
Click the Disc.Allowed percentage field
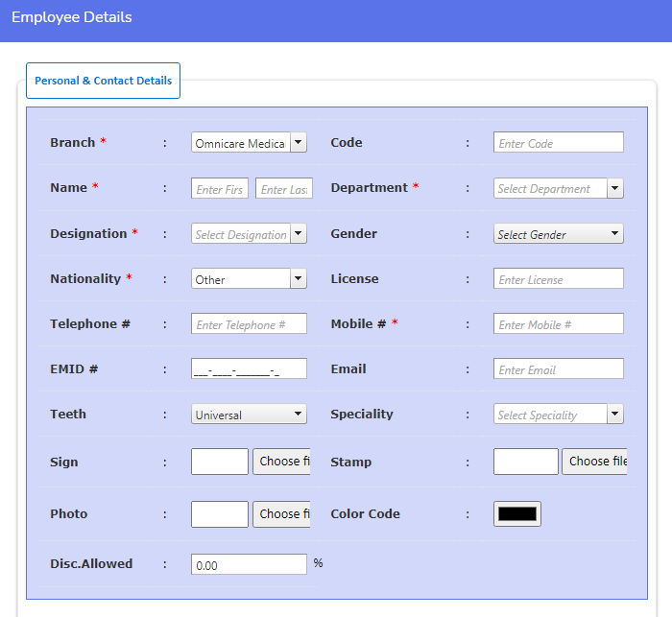click(x=249, y=565)
